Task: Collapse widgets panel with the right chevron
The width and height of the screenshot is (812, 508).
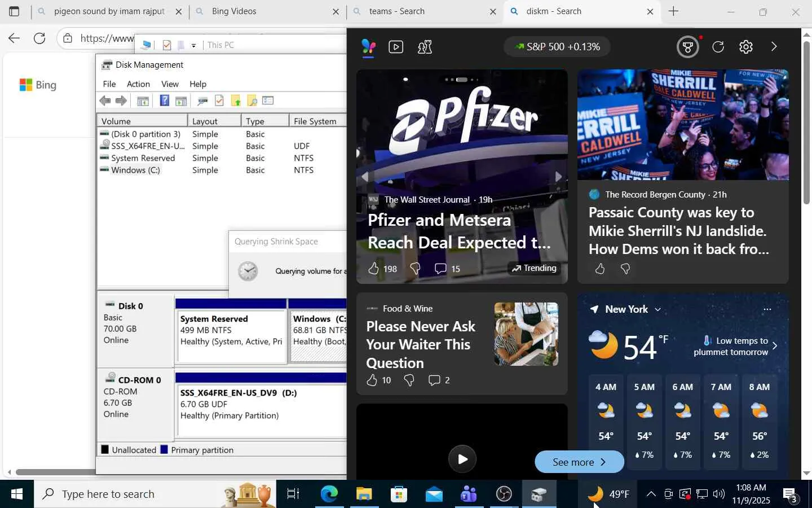Action: pyautogui.click(x=774, y=47)
